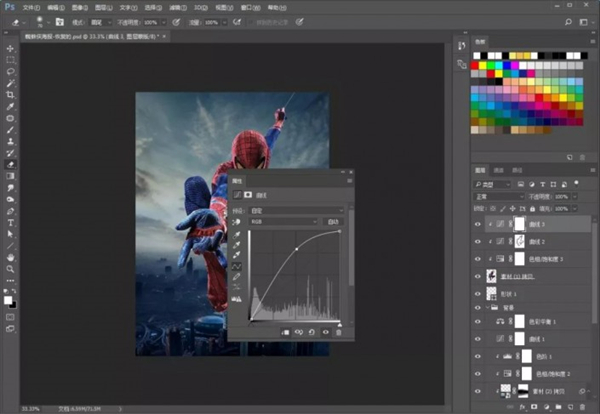This screenshot has width=600, height=414.
Task: Select the Eyedropper tool in toolbar
Action: click(10, 107)
